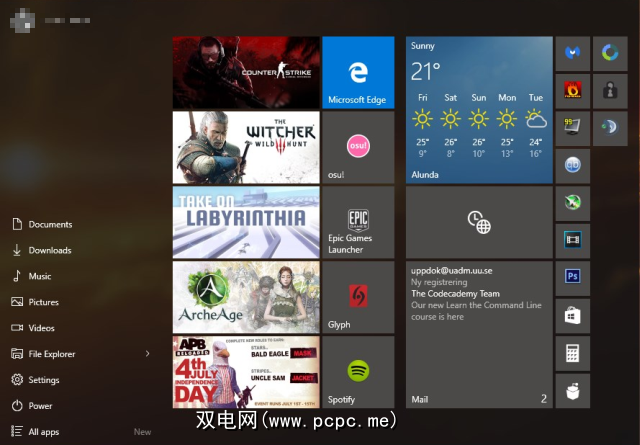This screenshot has height=445, width=640.
Task: Open the Mail tile
Action: coord(479,335)
